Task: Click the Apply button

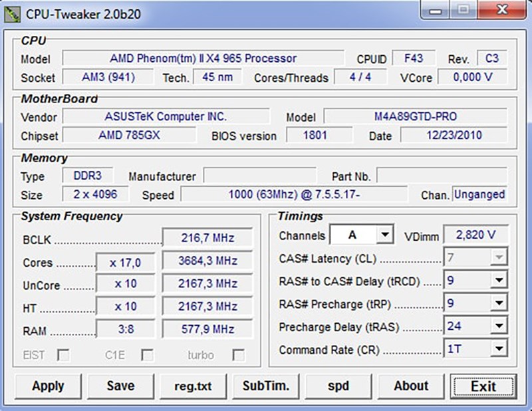Action: click(47, 386)
